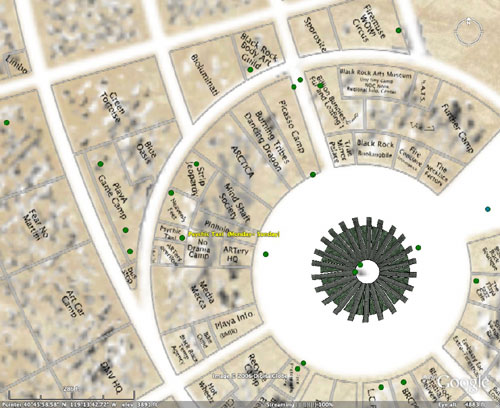Click green placemark just above Bus Stop block

click(130, 251)
